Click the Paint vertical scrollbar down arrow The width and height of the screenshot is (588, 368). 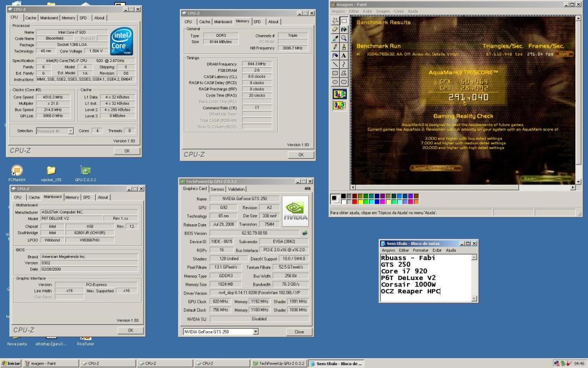pyautogui.click(x=579, y=181)
